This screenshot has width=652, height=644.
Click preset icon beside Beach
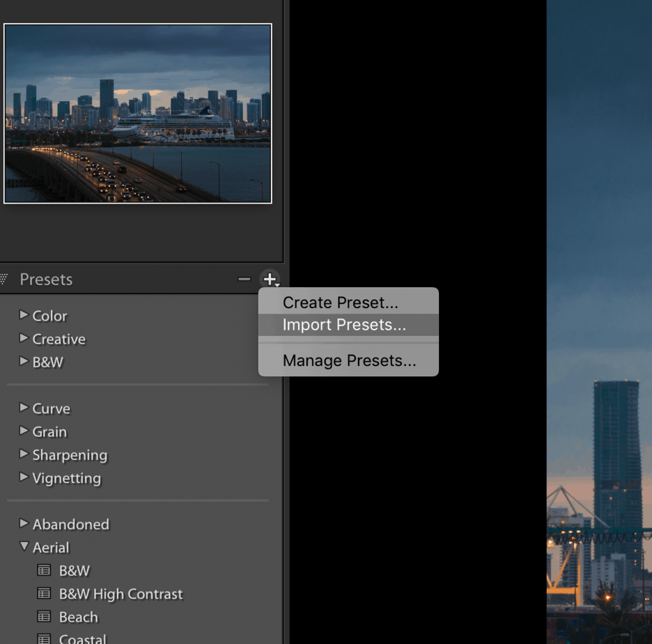coord(44,616)
